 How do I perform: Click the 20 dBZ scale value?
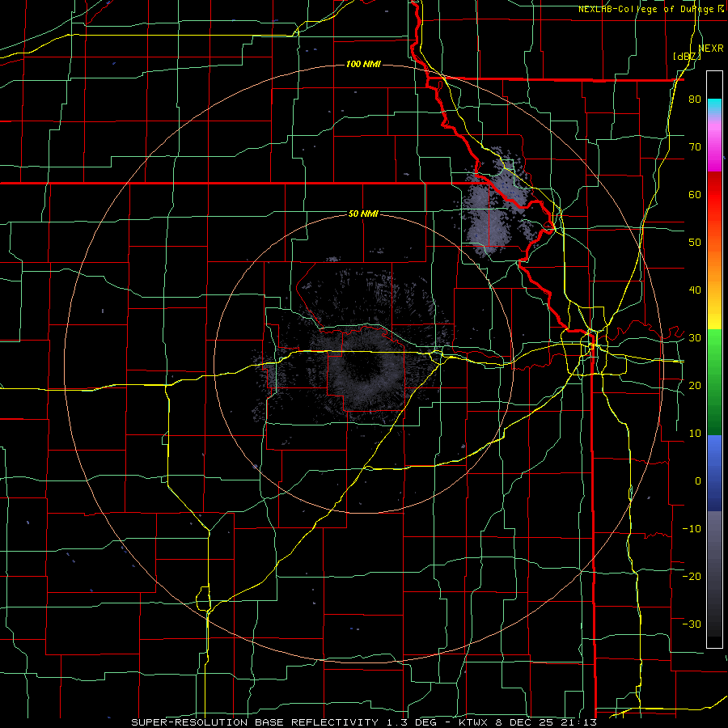(695, 385)
